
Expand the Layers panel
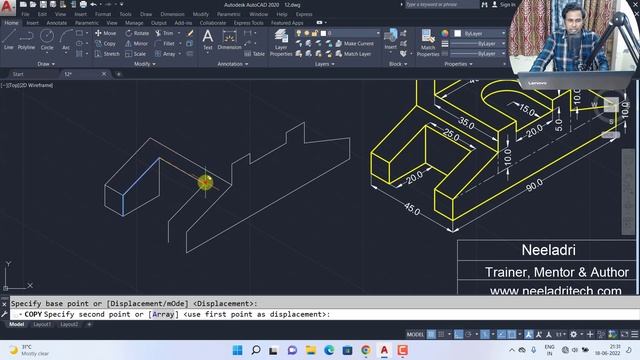coord(324,64)
